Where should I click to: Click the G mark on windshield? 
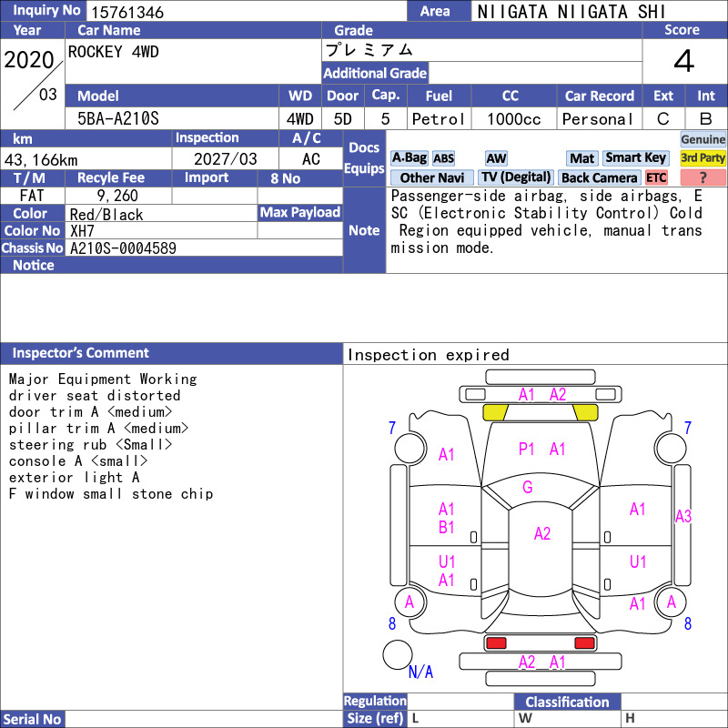[x=528, y=487]
